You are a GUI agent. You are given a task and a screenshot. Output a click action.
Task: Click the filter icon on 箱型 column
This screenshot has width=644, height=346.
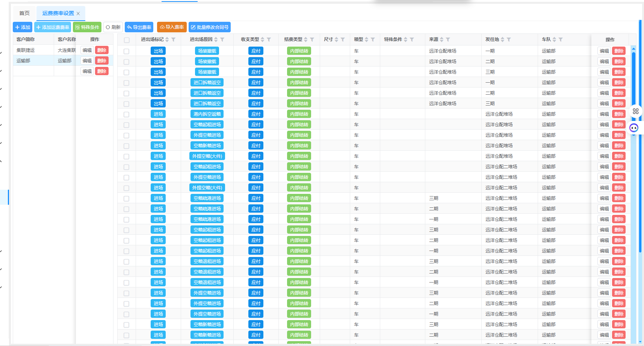click(373, 39)
